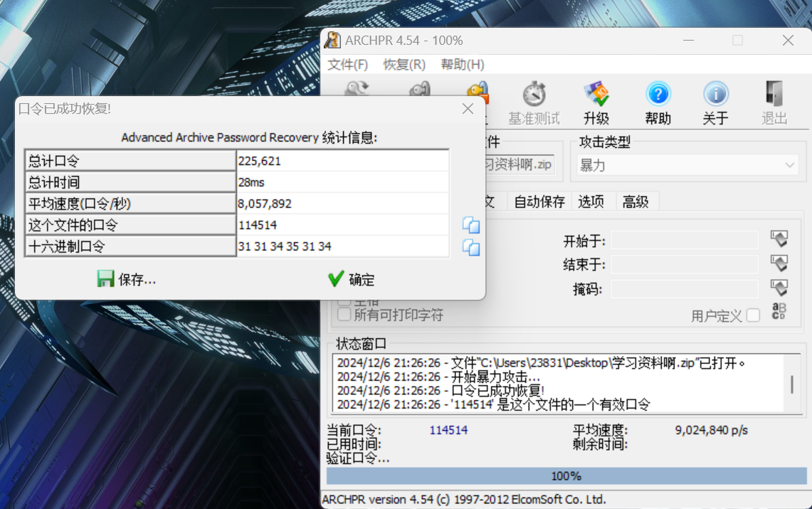
Task: Toggle the 所有可打印字符 checkbox
Action: [344, 315]
